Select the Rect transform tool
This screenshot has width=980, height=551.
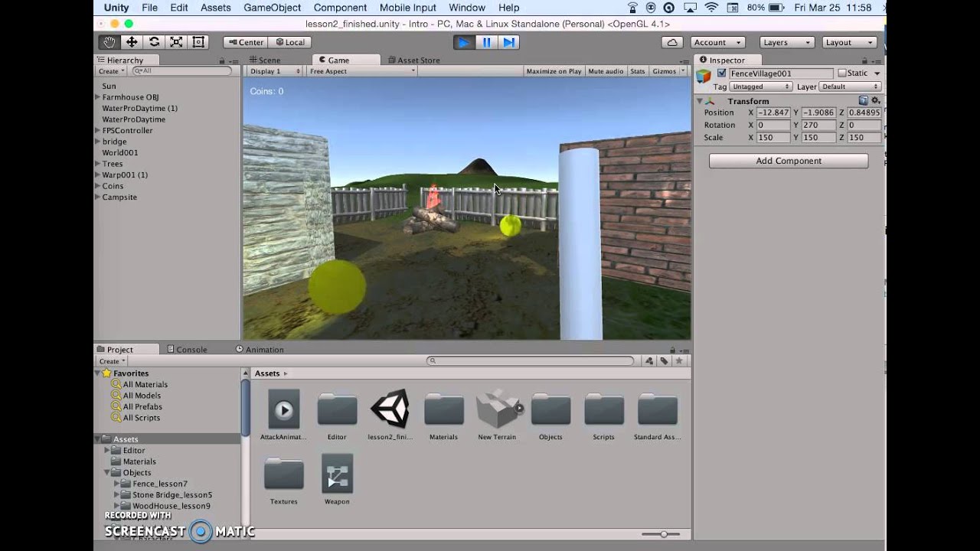coord(198,42)
